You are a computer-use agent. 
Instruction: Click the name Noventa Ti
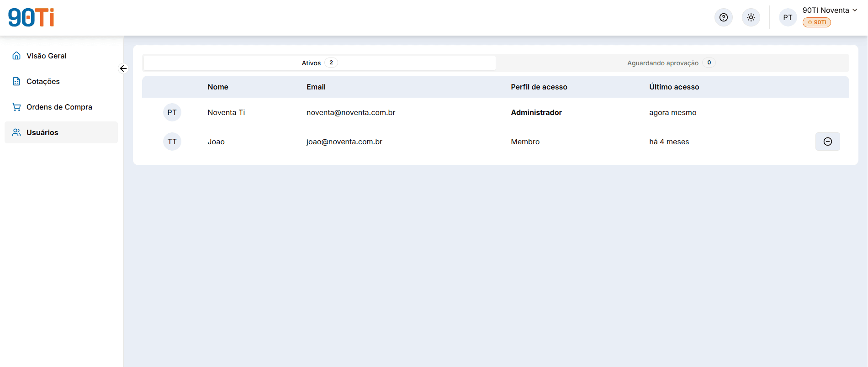pos(226,112)
